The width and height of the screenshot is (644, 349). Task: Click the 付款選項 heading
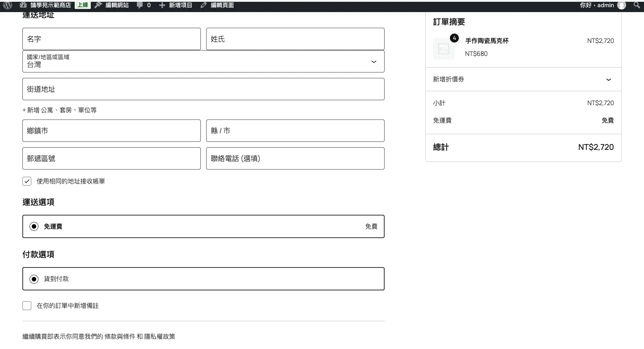[38, 255]
